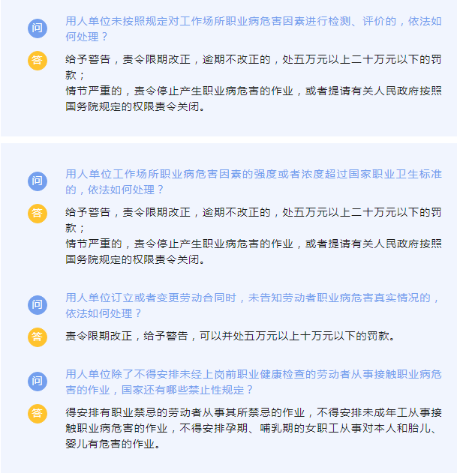Click the yellow 答 icon beside 职业禁忌 answer
Screen dimensions: 457x476
[38, 414]
